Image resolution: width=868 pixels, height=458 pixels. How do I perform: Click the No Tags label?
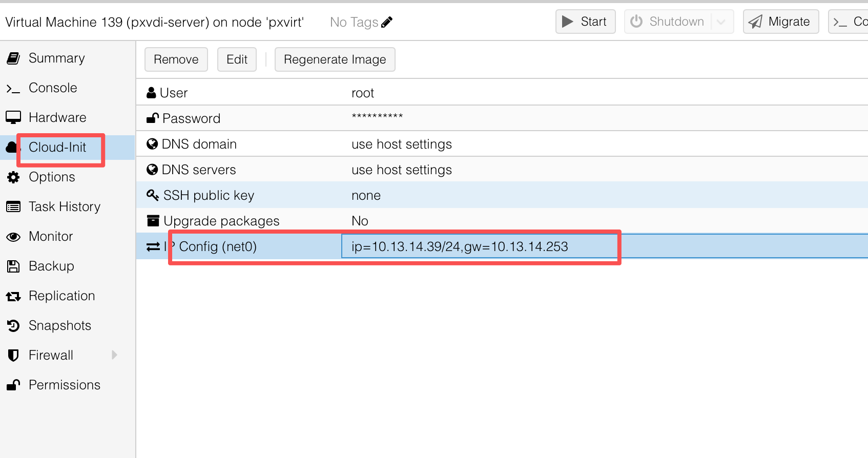pyautogui.click(x=354, y=22)
